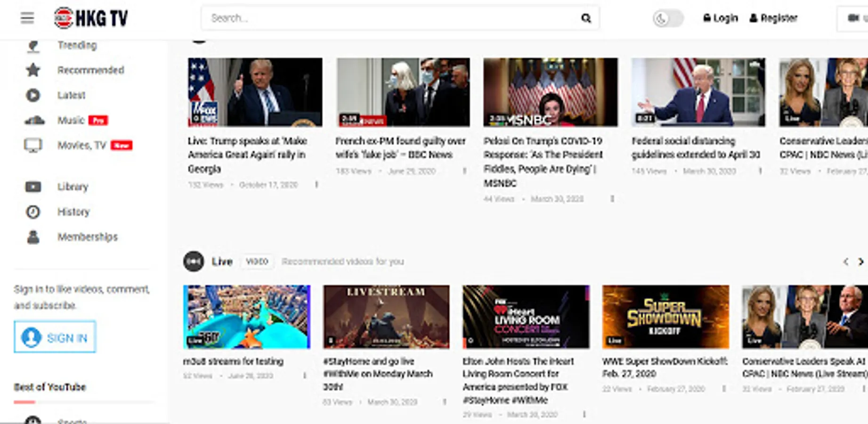
Task: Click the Library icon
Action: (x=33, y=187)
